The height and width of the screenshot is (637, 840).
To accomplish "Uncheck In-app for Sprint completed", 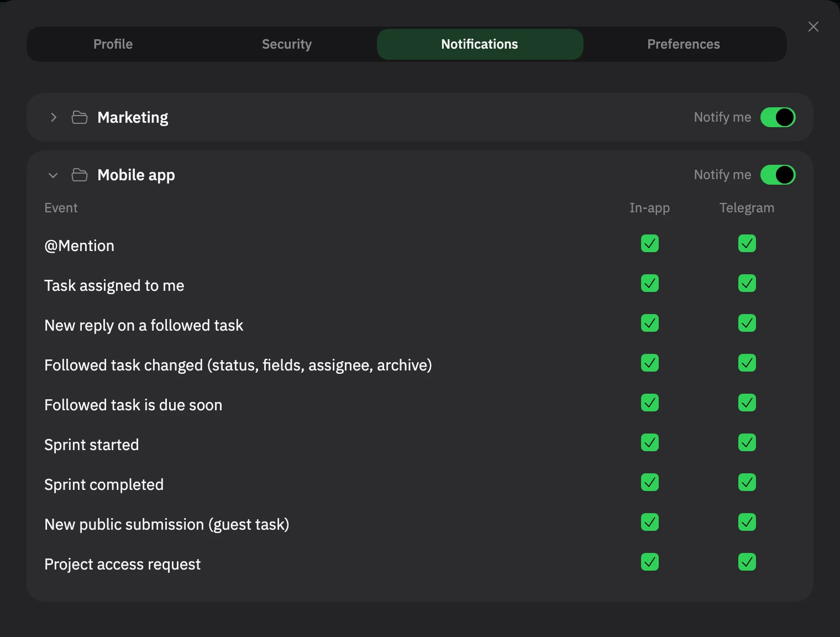I will pos(650,482).
